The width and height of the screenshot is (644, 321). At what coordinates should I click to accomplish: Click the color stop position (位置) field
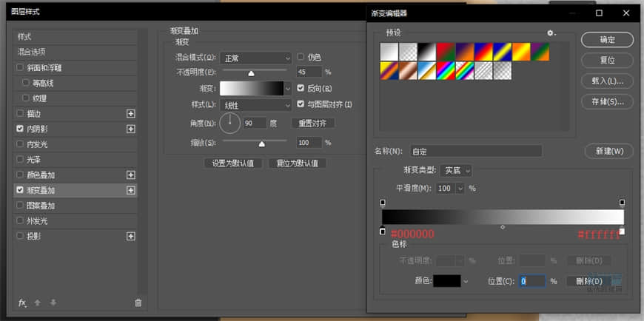(x=532, y=281)
